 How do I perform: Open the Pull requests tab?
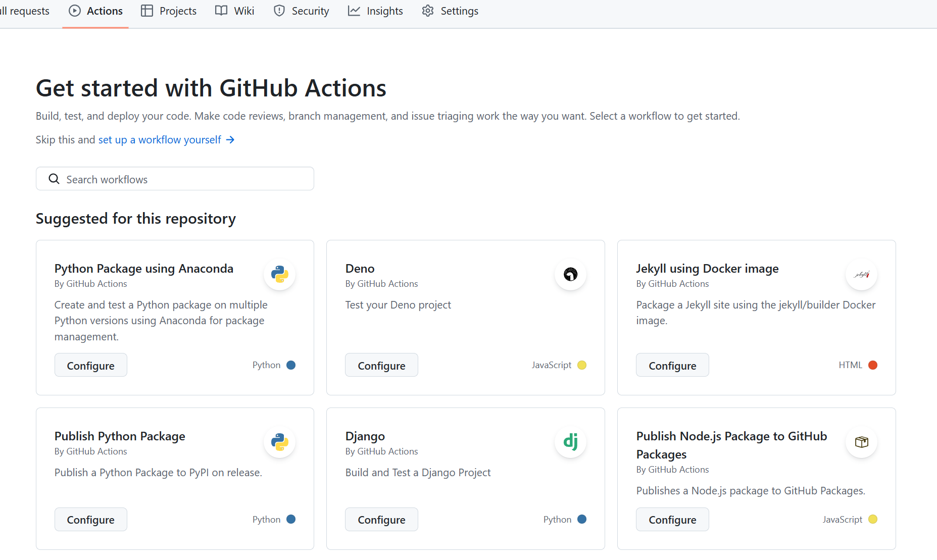[25, 11]
